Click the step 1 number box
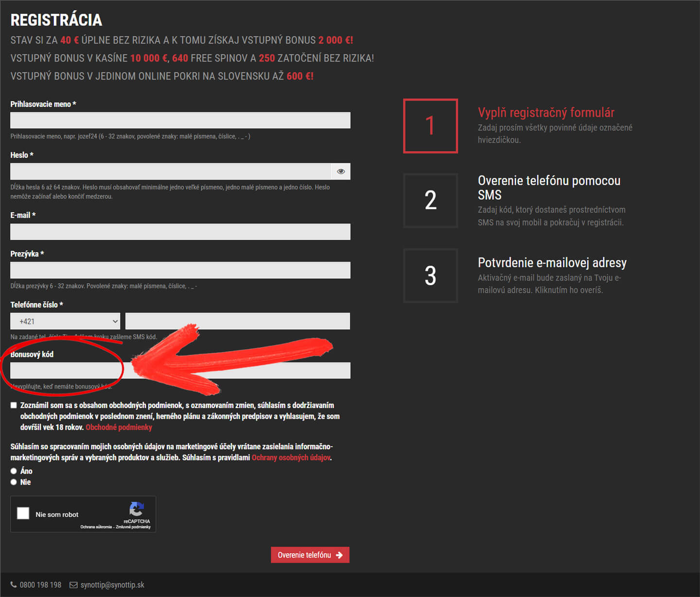700x597 pixels. pos(430,126)
